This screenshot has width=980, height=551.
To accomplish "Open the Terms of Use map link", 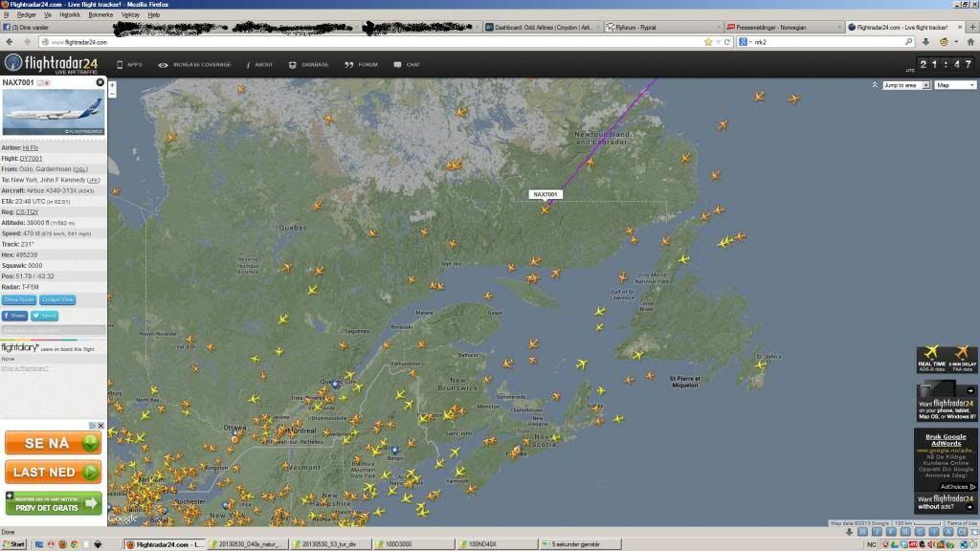I will click(963, 523).
